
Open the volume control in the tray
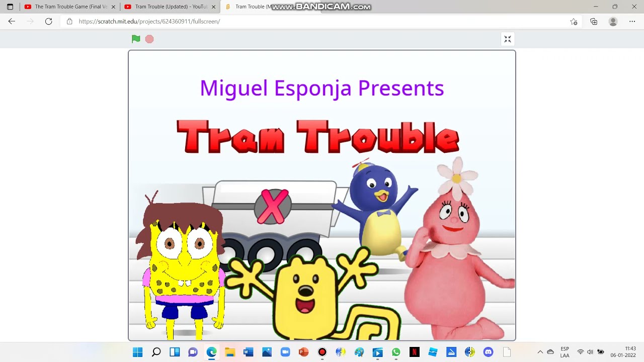(590, 352)
